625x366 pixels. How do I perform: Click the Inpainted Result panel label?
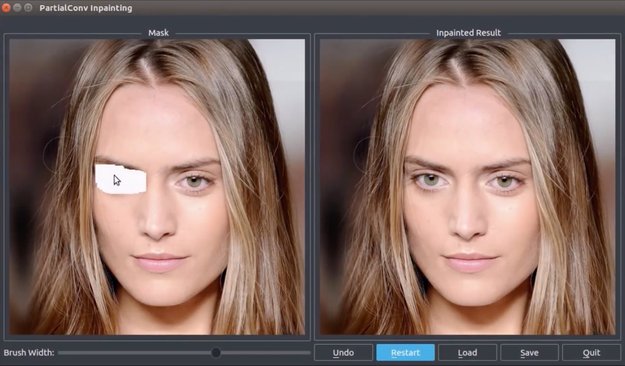coord(468,33)
